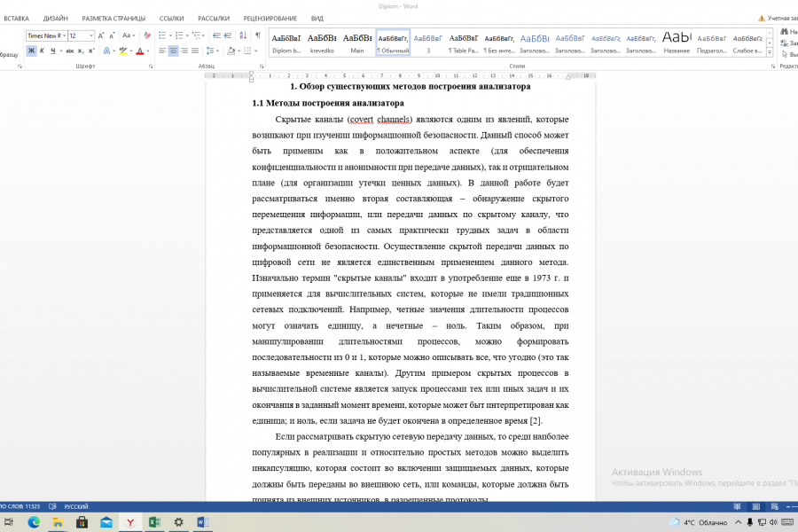Open Font dialog launcher (Шрифт)
Viewport: 798px width, 532px height.
(151, 66)
